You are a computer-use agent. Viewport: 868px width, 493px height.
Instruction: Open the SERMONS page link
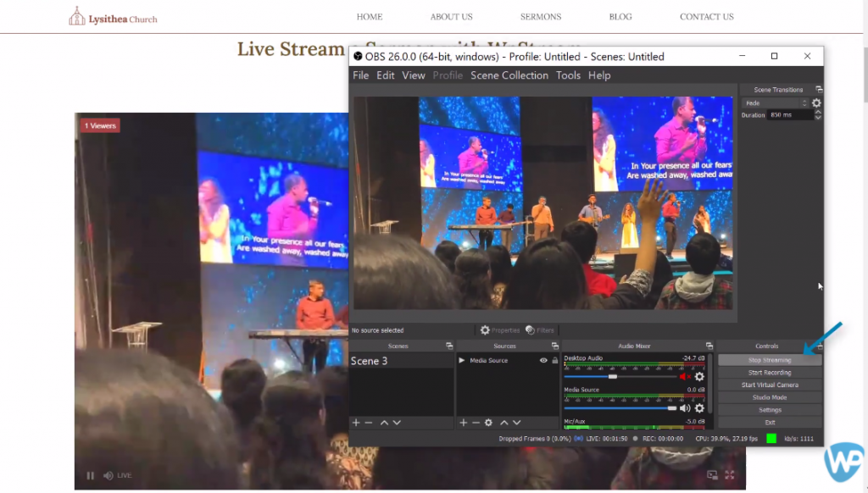(x=541, y=17)
